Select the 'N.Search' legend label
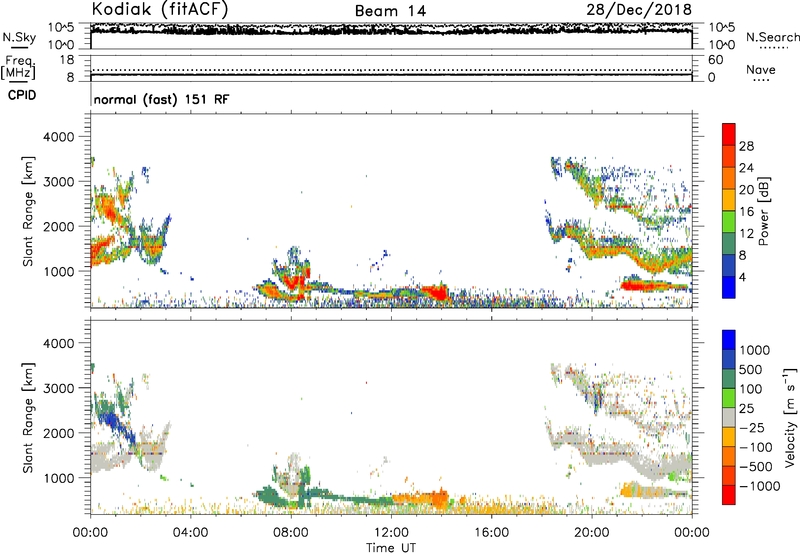The height and width of the screenshot is (554, 800). point(773,37)
